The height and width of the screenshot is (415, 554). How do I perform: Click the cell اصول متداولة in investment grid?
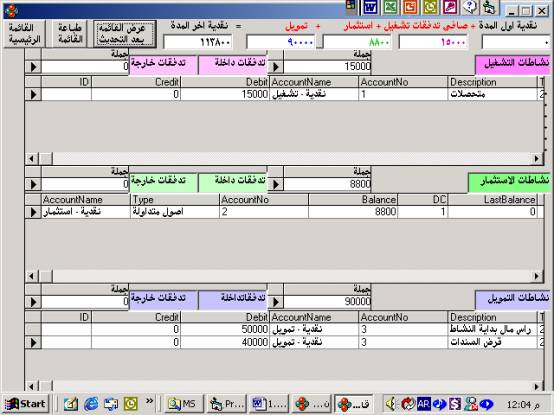coord(175,212)
